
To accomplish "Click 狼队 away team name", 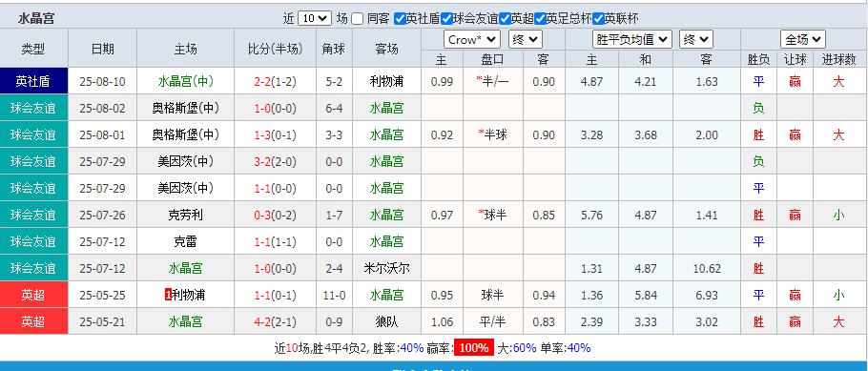I will coord(386,321).
